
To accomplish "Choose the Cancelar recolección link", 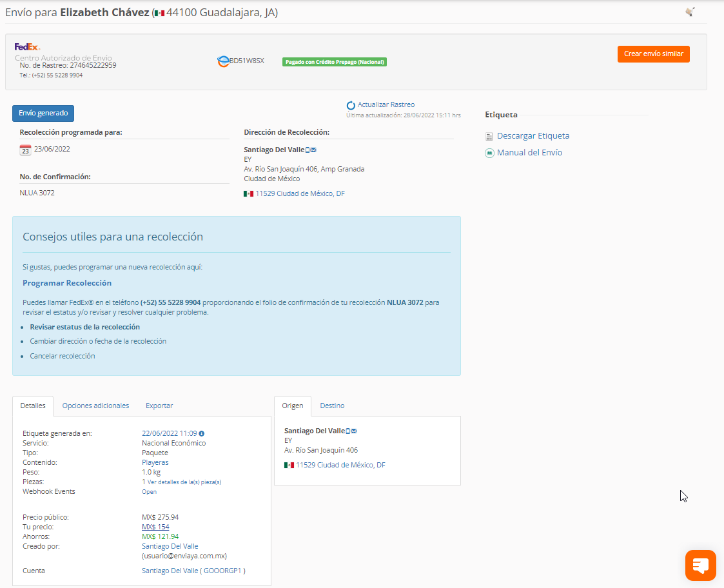I will coord(63,356).
